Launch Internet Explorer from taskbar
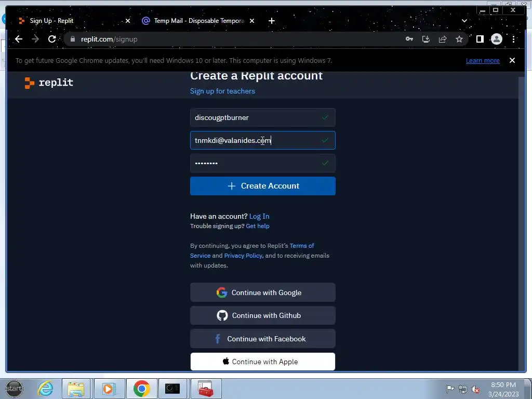 (46, 389)
